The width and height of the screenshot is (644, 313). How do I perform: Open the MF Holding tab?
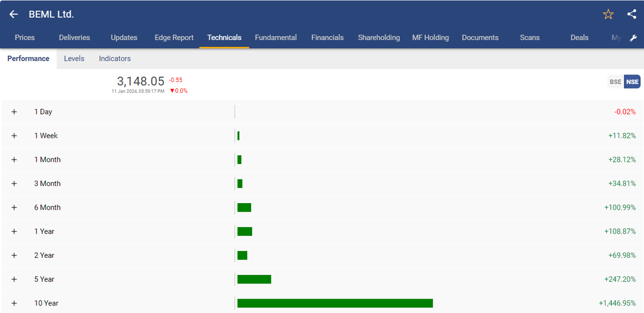[430, 38]
